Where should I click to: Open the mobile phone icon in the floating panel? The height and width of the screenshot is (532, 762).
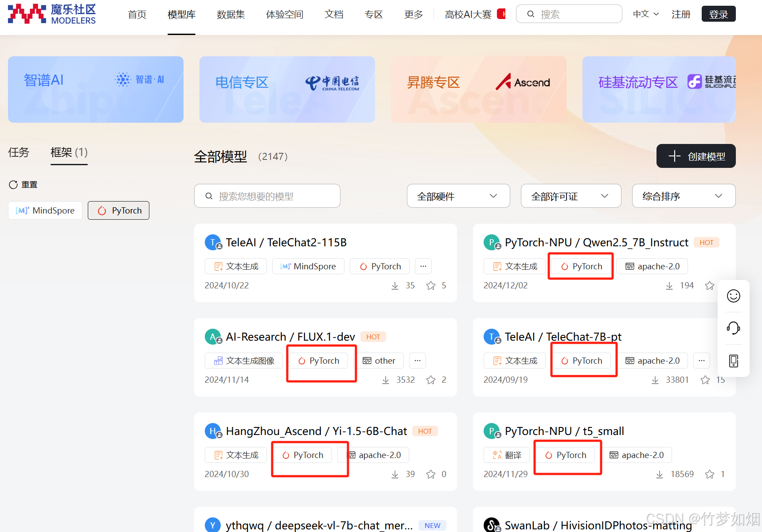click(x=734, y=361)
